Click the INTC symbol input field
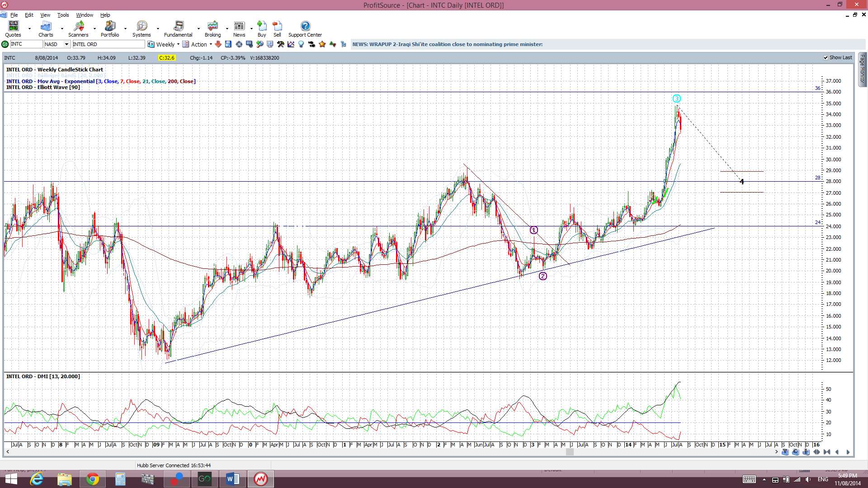The height and width of the screenshot is (488, 868). coord(26,44)
